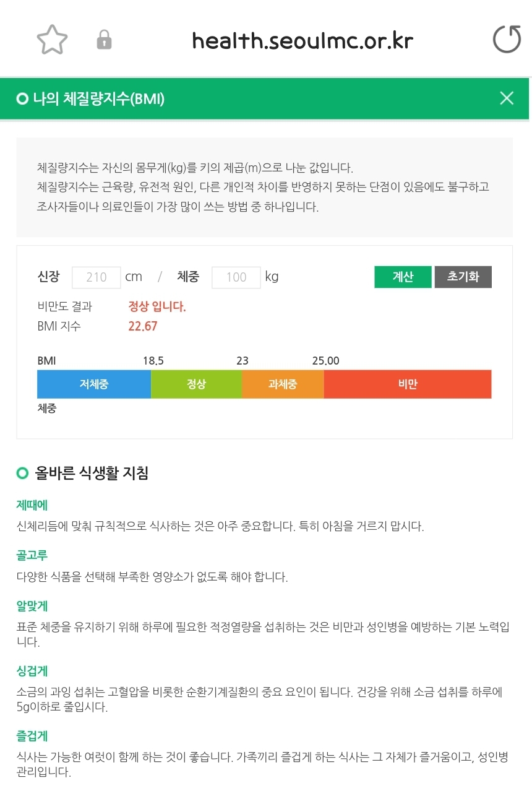Image resolution: width=532 pixels, height=809 pixels.
Task: Tap the 알맞게 guideline heading
Action: point(32,606)
